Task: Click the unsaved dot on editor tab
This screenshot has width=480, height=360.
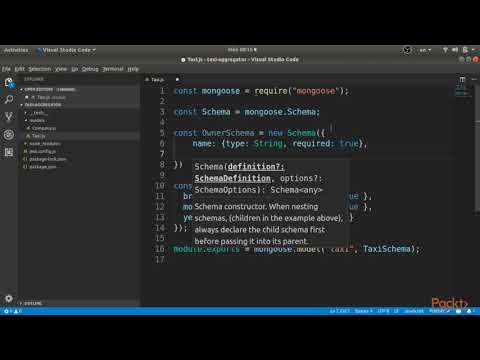Action: [177, 79]
